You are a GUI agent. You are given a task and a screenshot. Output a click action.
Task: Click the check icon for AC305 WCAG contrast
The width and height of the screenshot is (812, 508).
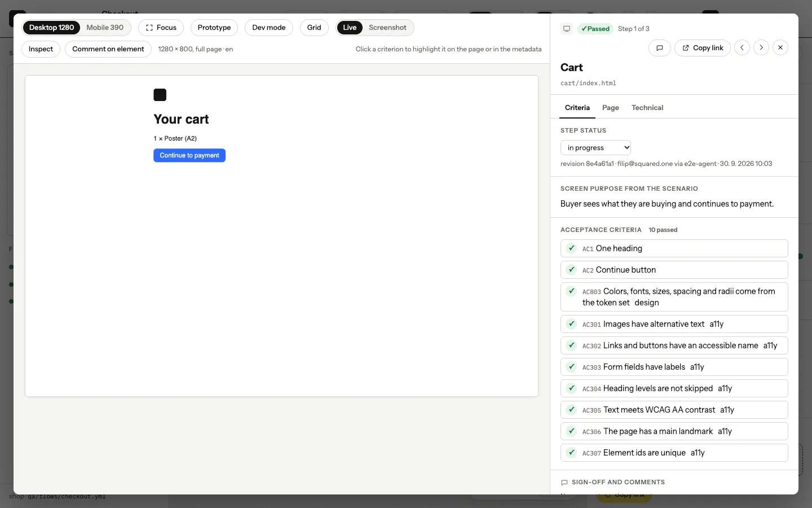[571, 410]
